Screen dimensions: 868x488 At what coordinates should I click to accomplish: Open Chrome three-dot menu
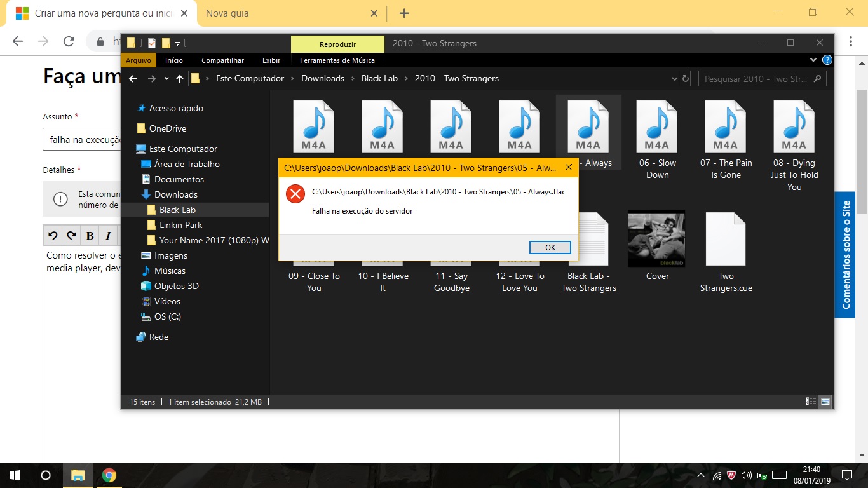coord(851,41)
